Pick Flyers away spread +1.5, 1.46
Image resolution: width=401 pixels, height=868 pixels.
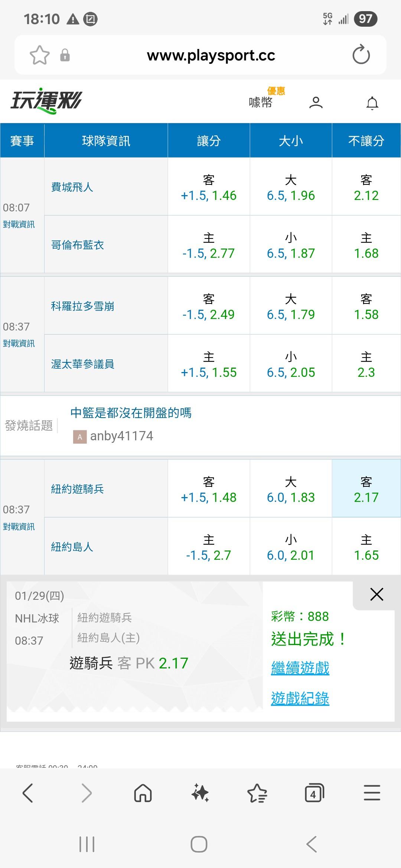209,187
